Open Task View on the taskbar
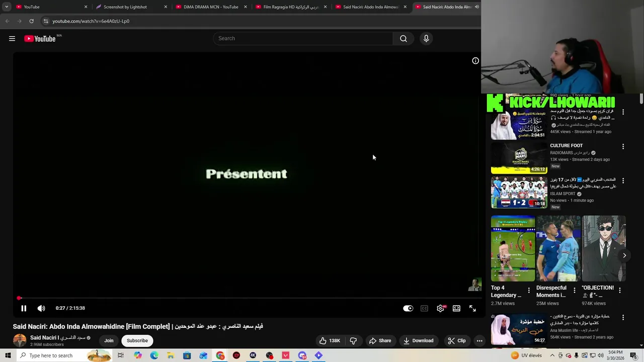This screenshot has height=362, width=644. (121, 355)
